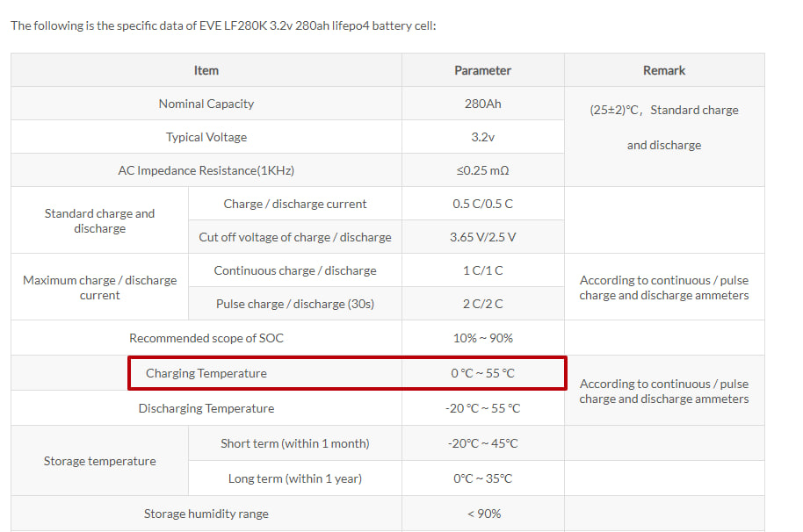Screen dimensions: 803x532
Task: Click the Storage humidity range label
Action: tap(206, 514)
